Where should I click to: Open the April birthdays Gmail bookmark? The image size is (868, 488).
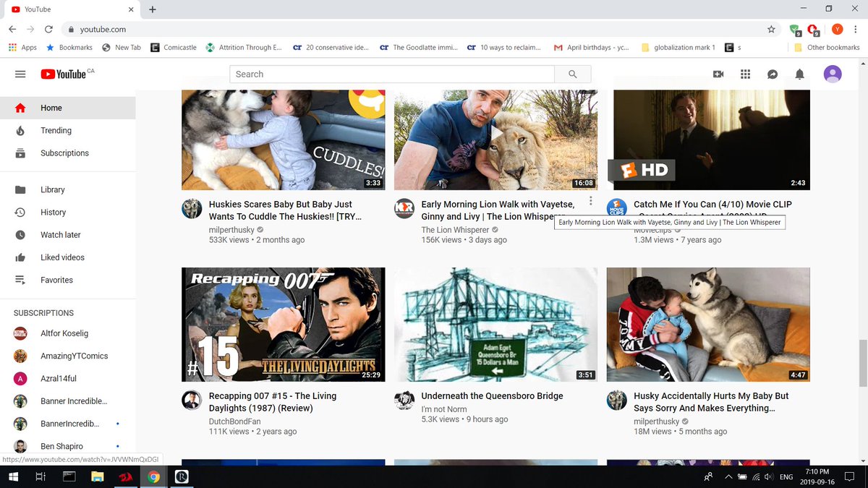coord(591,48)
